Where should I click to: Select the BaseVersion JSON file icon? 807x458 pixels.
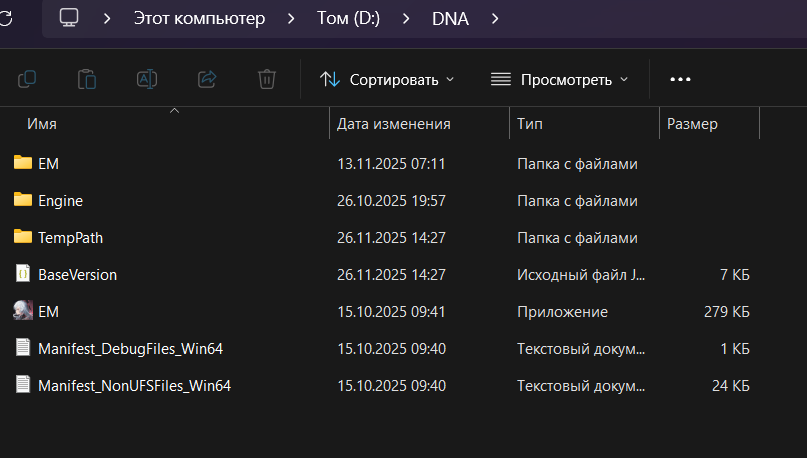[x=24, y=274]
